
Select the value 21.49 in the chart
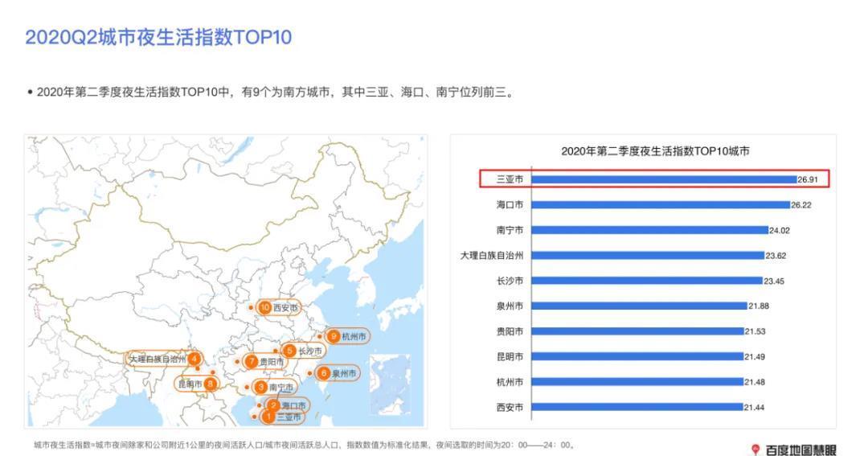(x=755, y=357)
